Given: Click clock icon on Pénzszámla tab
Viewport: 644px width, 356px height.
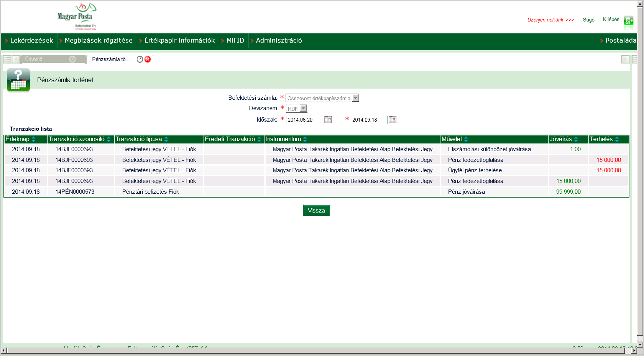Looking at the screenshot, I should 140,59.
